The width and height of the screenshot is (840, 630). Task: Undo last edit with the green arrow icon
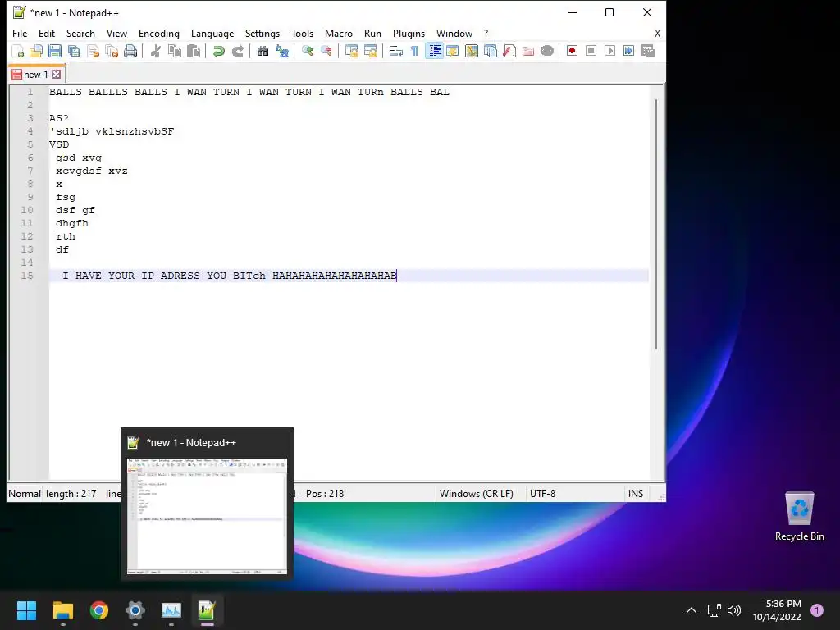coord(218,52)
